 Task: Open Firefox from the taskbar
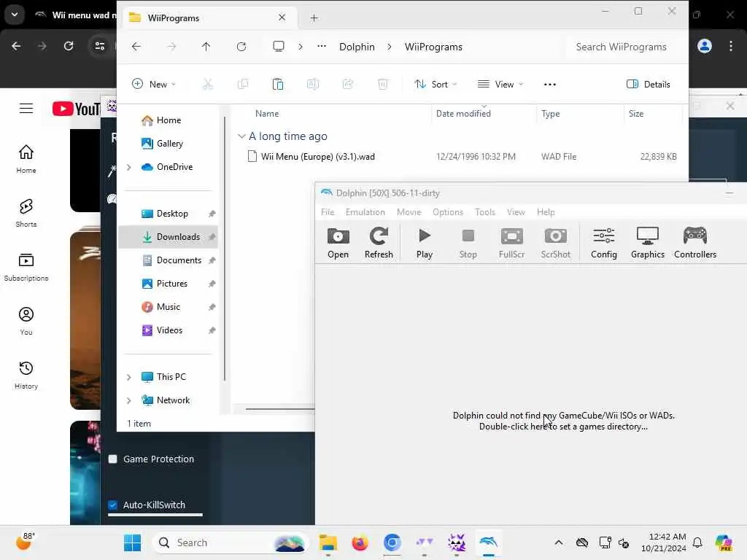tap(360, 542)
